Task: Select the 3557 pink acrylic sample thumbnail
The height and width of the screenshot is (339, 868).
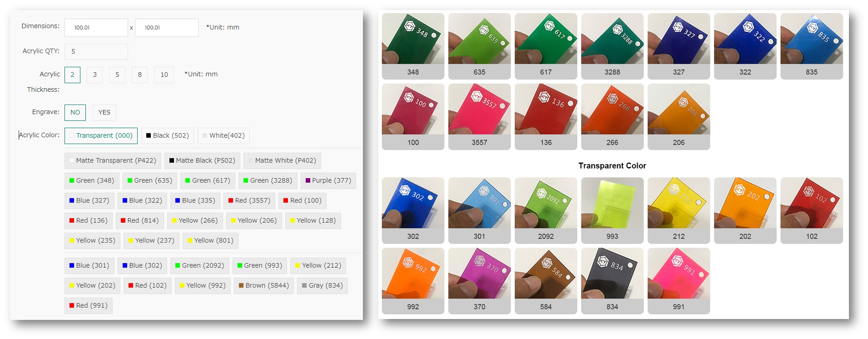Action: [479, 117]
